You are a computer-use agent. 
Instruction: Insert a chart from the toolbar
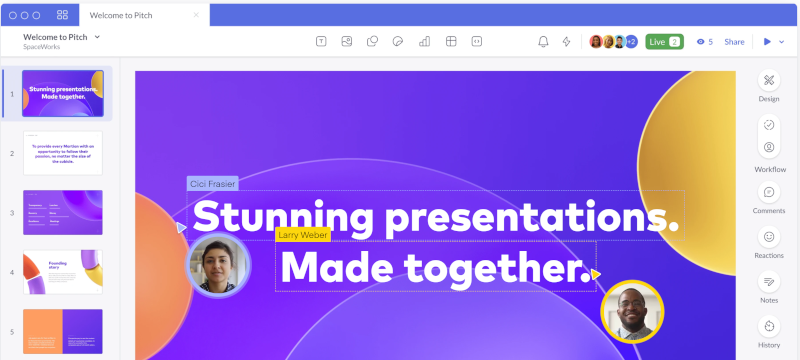coord(424,42)
